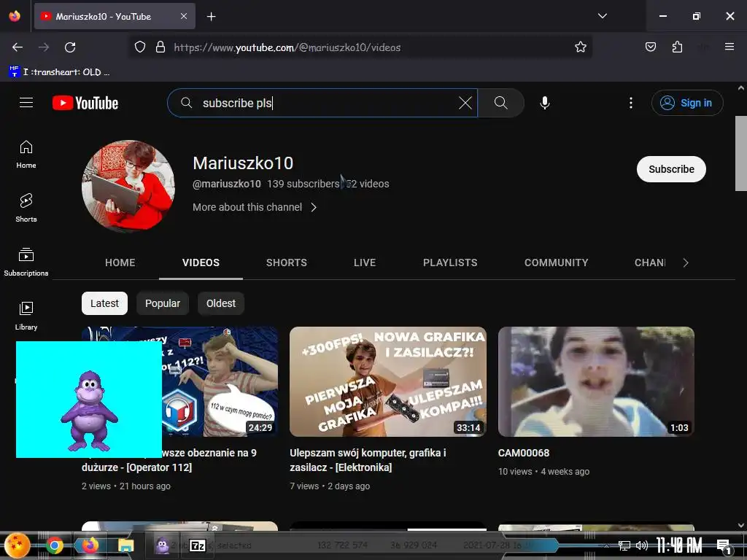
Task: Click the Bonzi Buddy purple gorilla
Action: pyautogui.click(x=89, y=411)
